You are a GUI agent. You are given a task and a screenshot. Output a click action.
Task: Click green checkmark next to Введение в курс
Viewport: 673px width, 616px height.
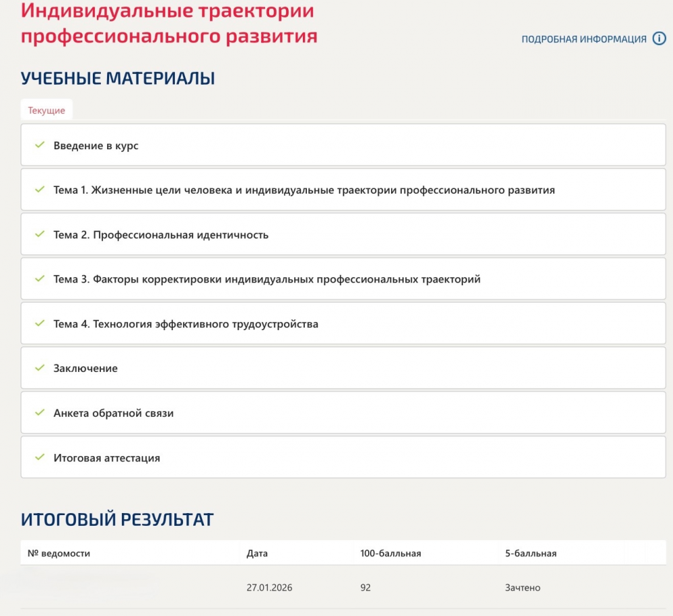point(40,145)
